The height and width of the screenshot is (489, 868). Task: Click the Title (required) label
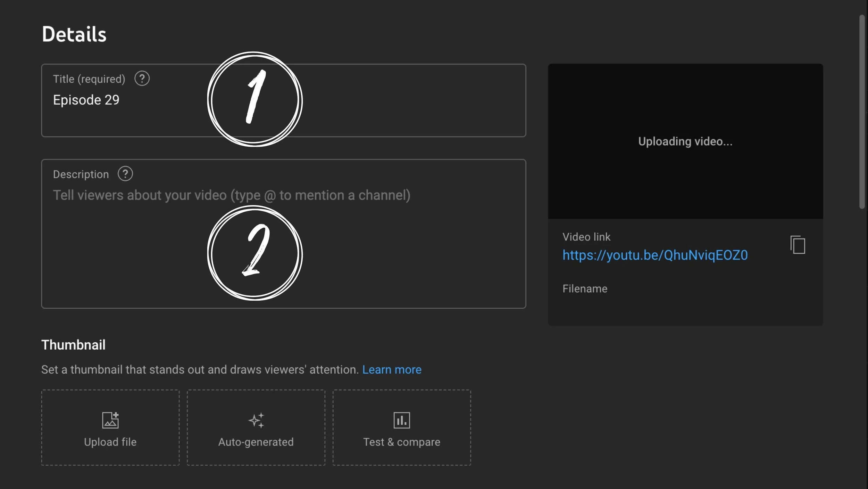[x=89, y=79]
